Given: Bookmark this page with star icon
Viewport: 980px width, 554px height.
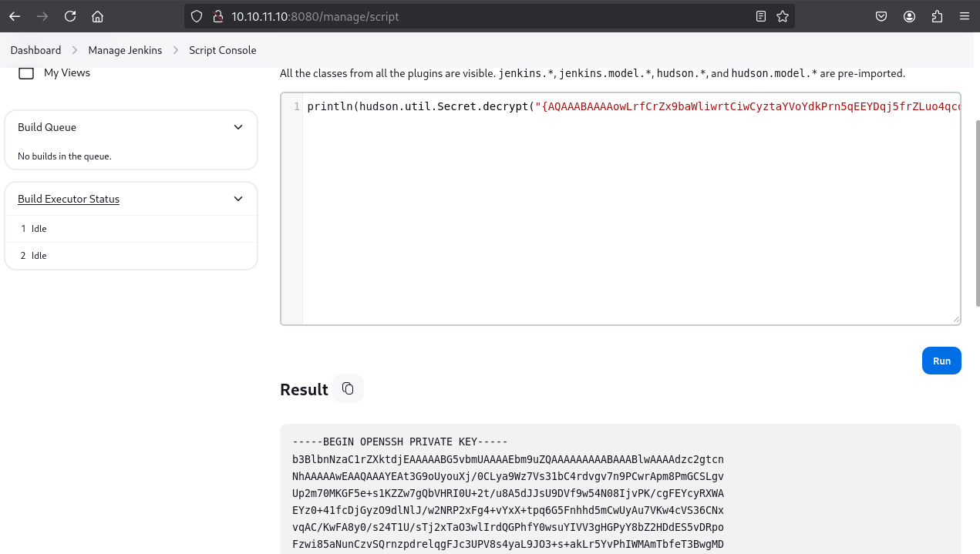Looking at the screenshot, I should coord(783,16).
